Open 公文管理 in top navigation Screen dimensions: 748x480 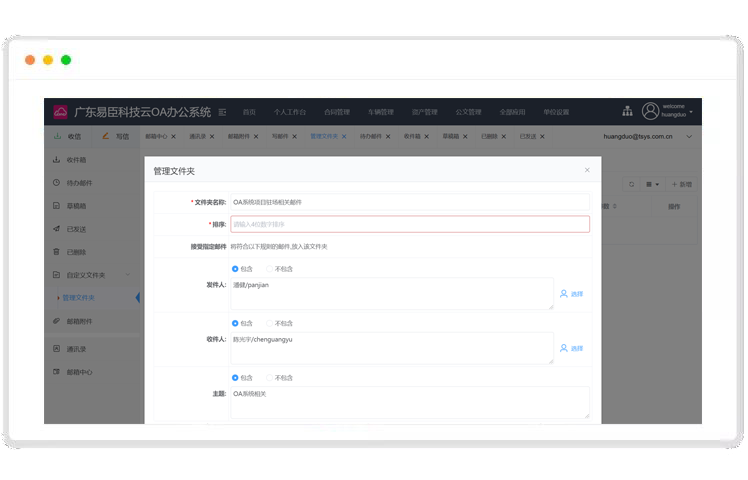tap(468, 112)
